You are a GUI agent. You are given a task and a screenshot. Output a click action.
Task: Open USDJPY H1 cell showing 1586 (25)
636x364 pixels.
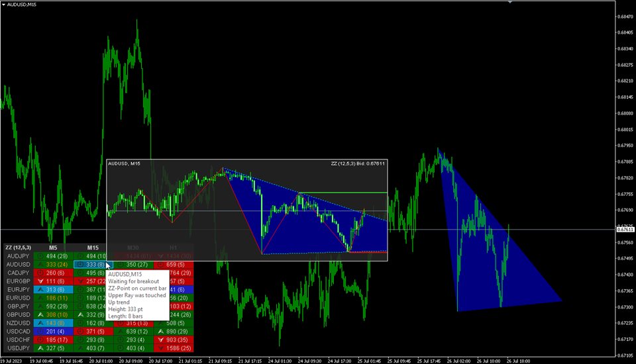(174, 348)
